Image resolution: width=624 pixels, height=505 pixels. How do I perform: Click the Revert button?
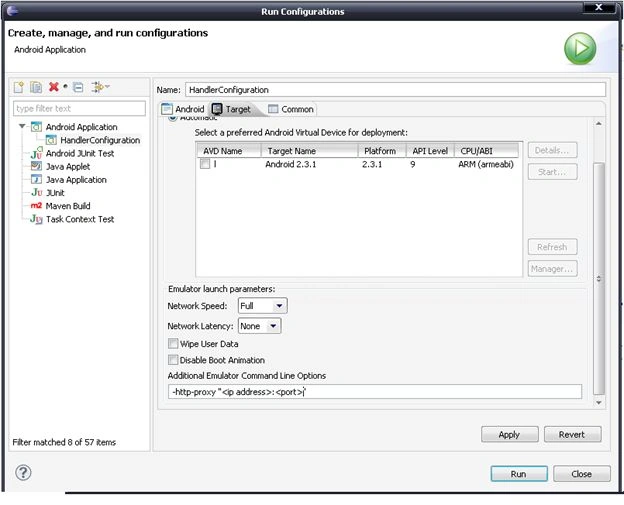(572, 435)
